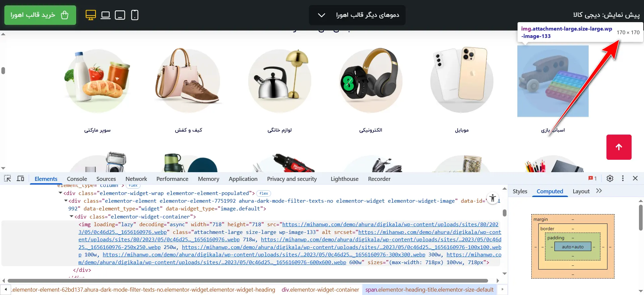This screenshot has height=295, width=644.
Task: Click the headphones and smartwatch category image
Action: pos(371,81)
